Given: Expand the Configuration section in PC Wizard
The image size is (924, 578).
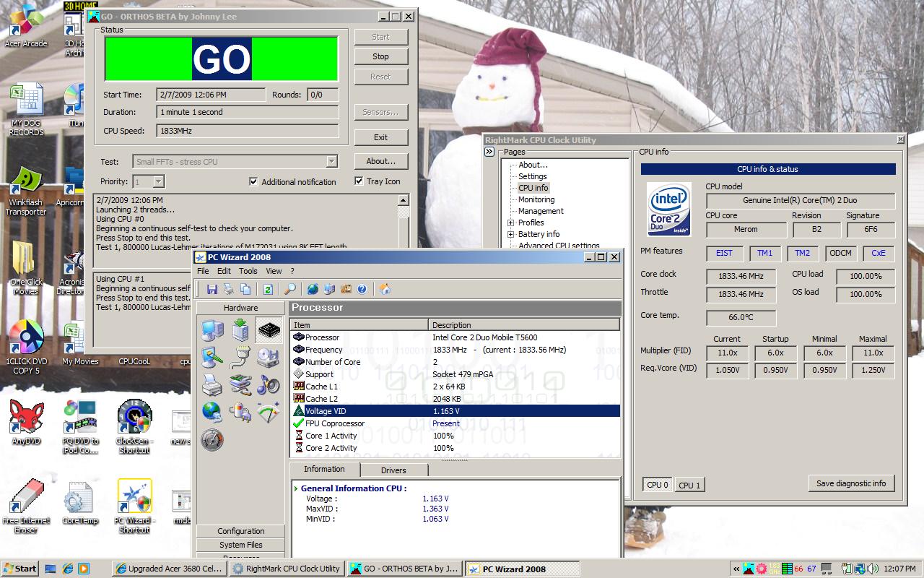Looking at the screenshot, I should pyautogui.click(x=241, y=531).
